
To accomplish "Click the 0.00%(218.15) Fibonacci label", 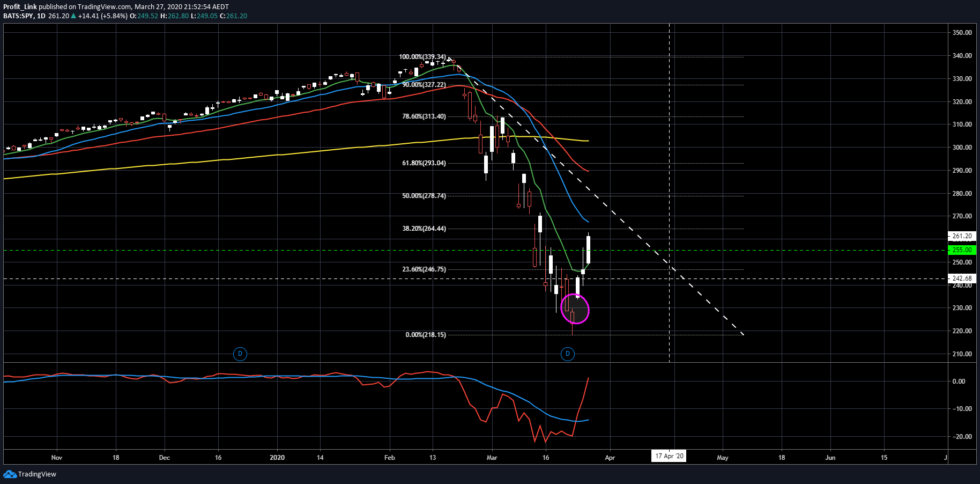I will point(426,335).
